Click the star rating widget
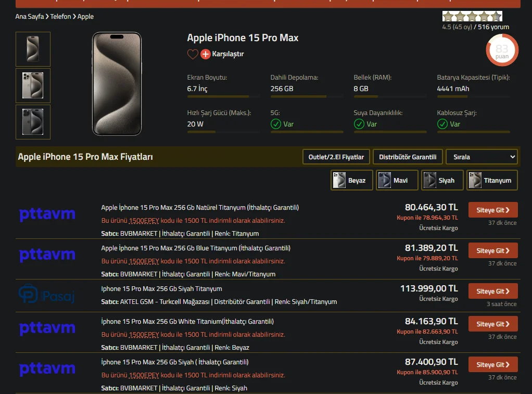Viewport: 532px width, 394px height. [472, 16]
